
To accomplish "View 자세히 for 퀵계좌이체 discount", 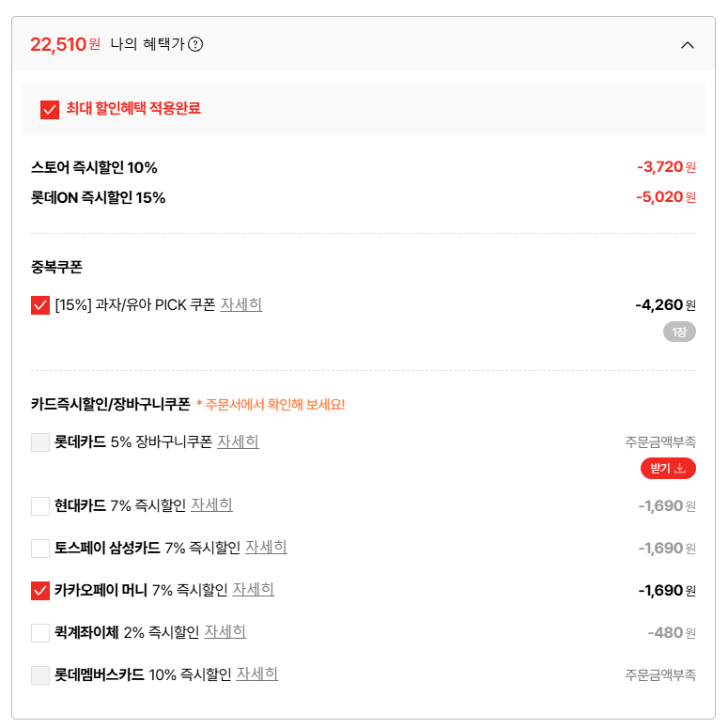I will tap(225, 632).
